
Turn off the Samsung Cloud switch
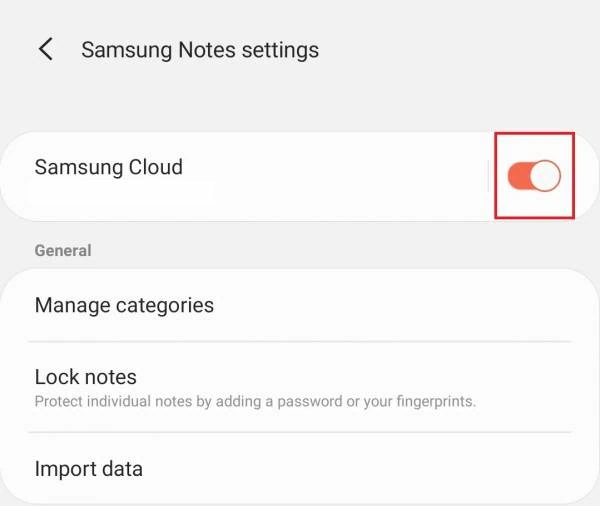click(534, 176)
